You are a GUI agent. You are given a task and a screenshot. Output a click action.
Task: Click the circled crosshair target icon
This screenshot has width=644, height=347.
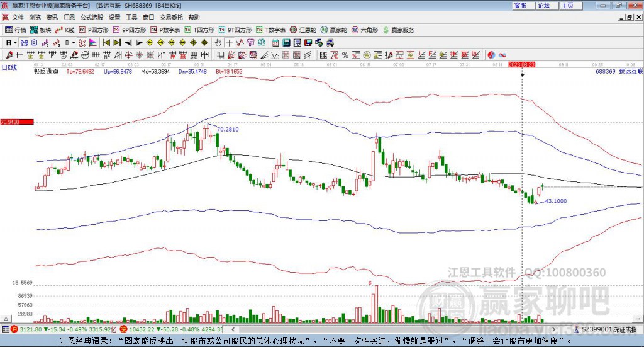click(x=128, y=55)
